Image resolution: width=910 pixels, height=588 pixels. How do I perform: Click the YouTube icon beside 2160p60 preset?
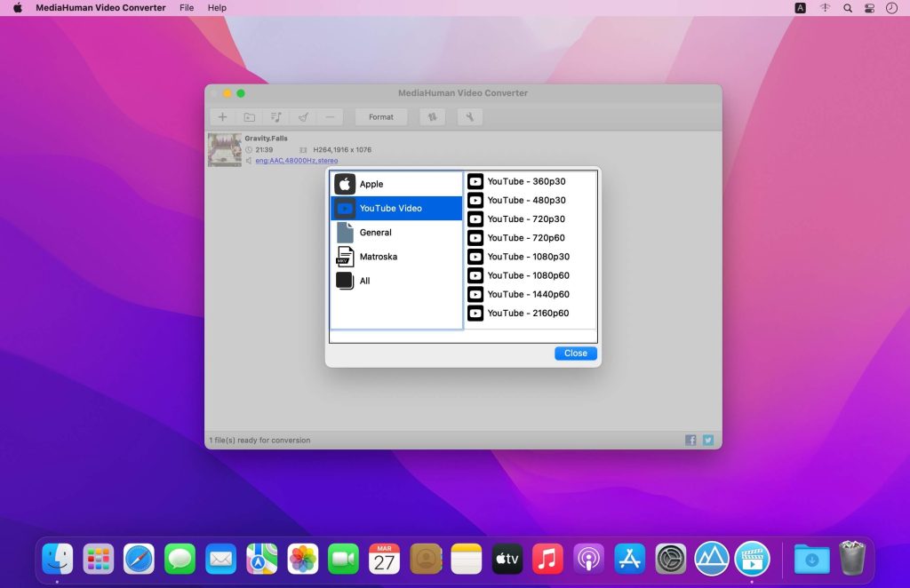[x=476, y=313]
